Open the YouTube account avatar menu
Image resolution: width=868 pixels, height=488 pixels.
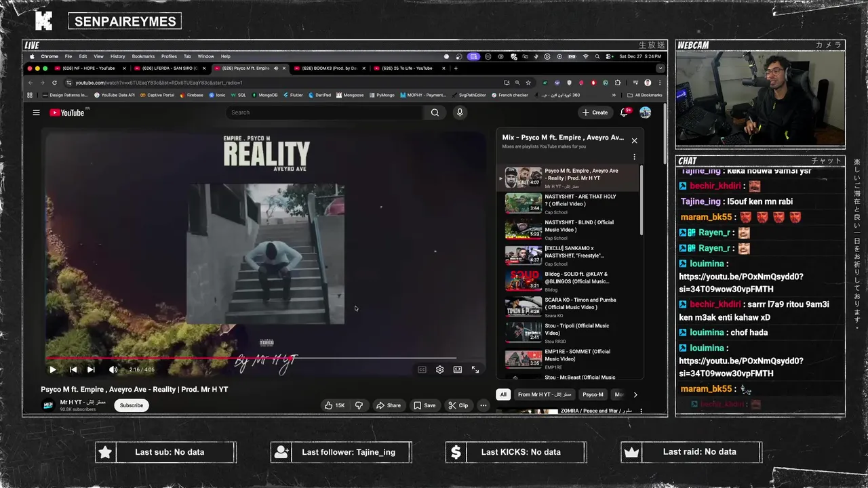coord(645,113)
